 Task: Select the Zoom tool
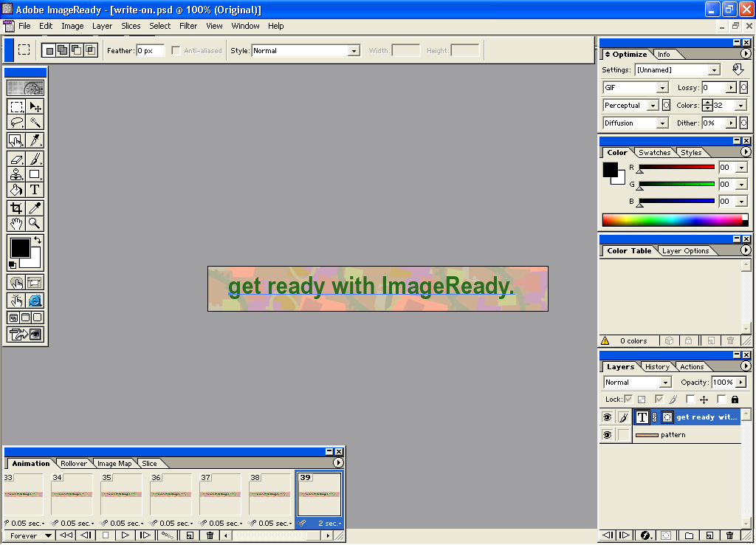coord(35,223)
